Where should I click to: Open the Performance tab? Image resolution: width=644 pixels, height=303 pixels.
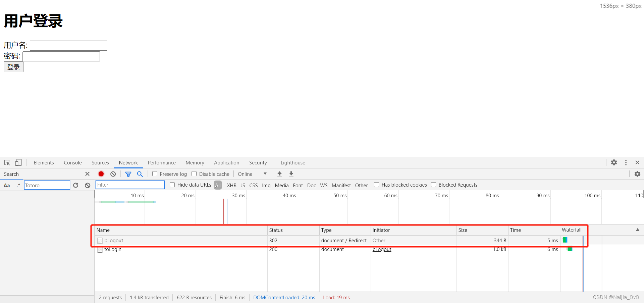pyautogui.click(x=162, y=163)
